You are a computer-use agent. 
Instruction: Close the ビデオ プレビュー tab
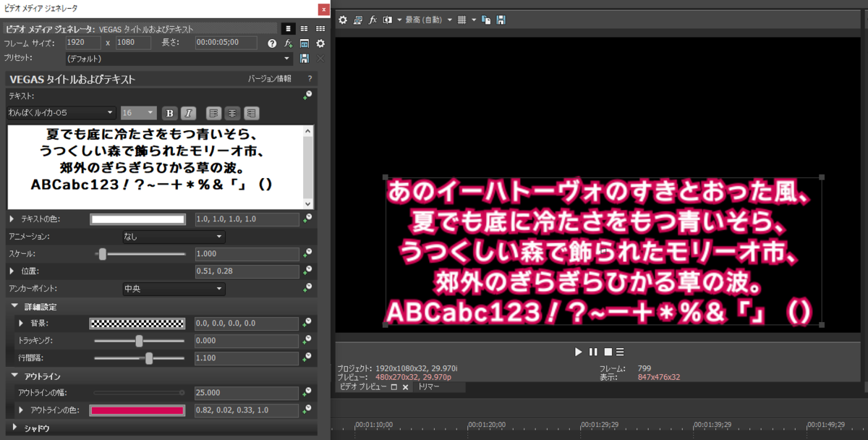coord(405,387)
